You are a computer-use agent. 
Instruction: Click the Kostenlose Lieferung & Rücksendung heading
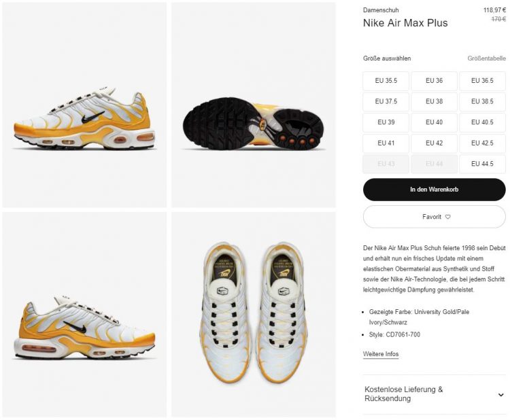(404, 393)
